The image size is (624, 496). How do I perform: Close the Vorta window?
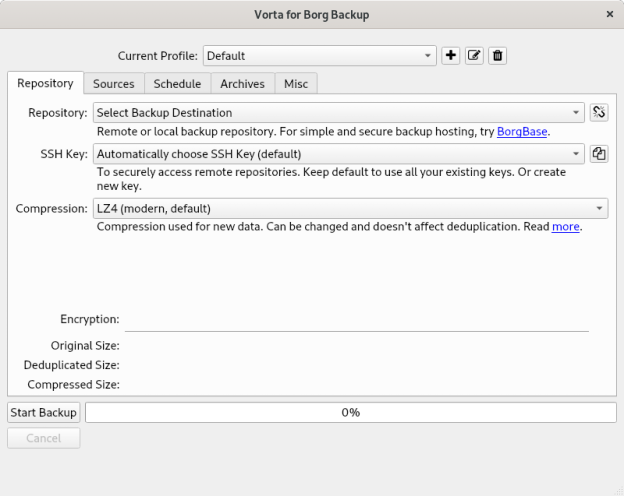coord(610,14)
